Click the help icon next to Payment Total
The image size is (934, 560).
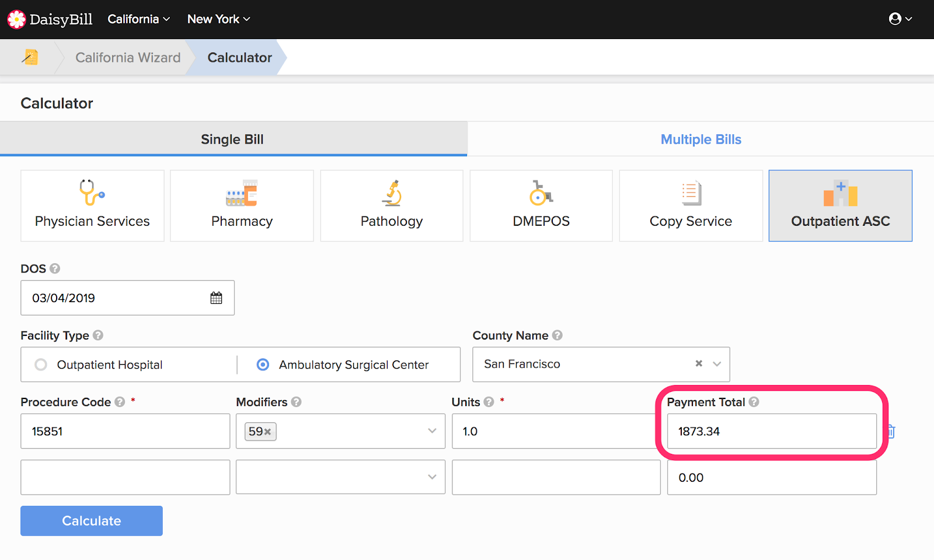click(x=754, y=402)
